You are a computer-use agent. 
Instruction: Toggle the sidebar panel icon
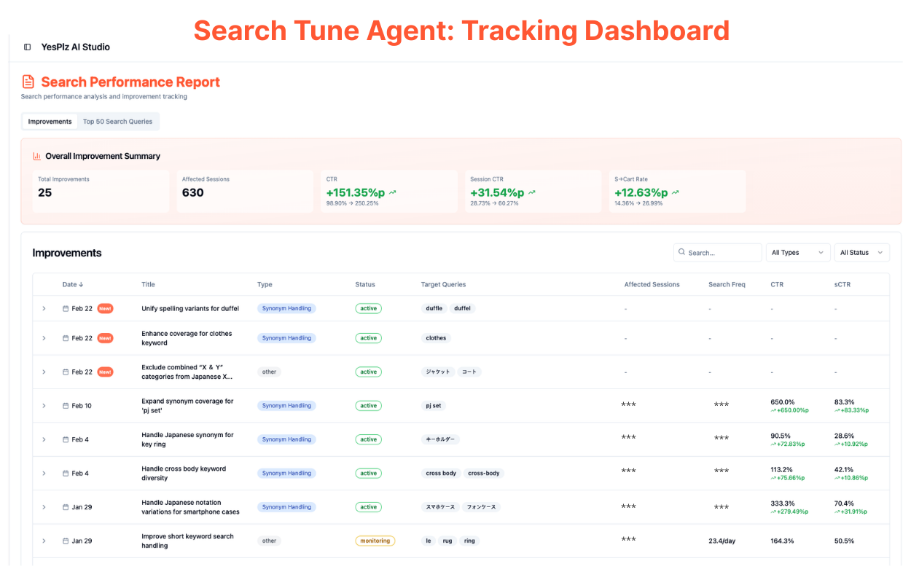tap(28, 47)
